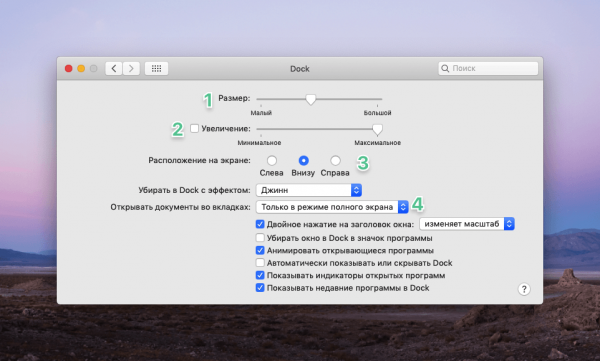Uncheck Показывать недавние программы в Dock

pos(260,287)
